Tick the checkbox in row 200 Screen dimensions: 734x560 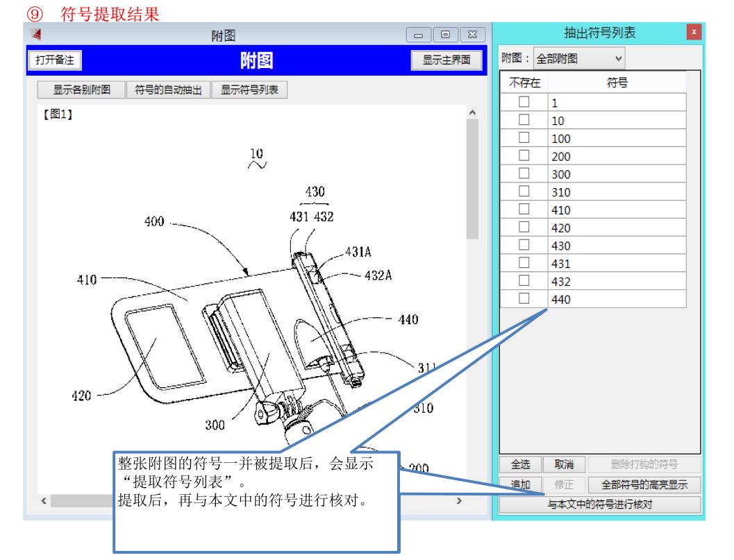point(524,155)
